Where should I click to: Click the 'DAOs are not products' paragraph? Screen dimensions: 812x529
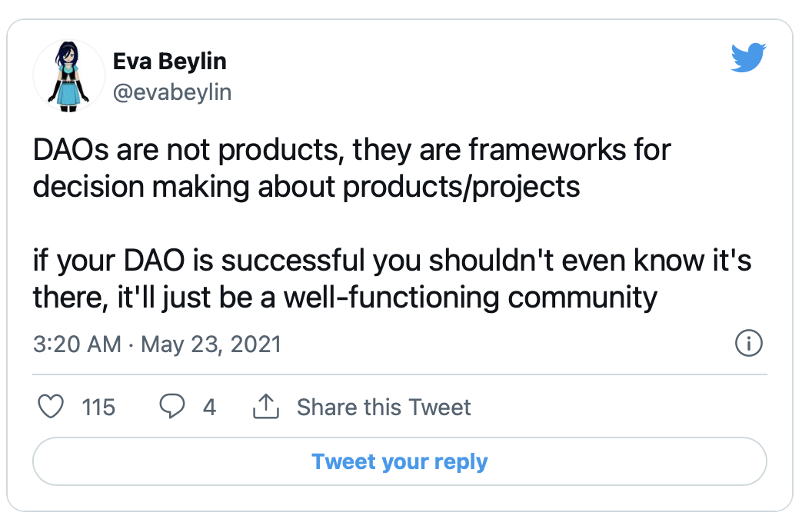click(x=351, y=168)
